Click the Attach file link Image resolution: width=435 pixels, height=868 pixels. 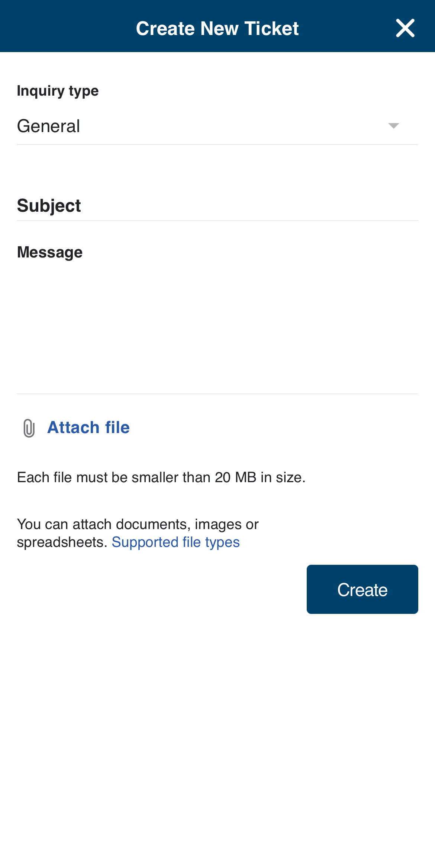click(88, 427)
